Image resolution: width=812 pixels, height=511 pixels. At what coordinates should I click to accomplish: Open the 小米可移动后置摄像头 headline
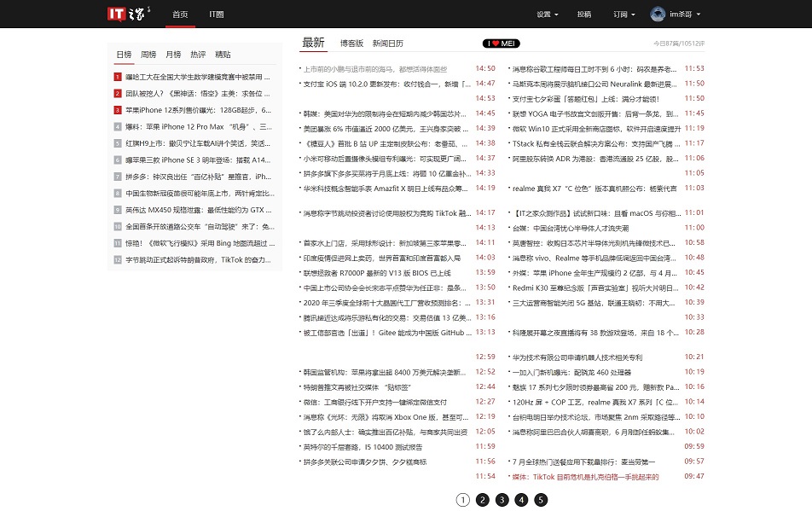tap(385, 159)
